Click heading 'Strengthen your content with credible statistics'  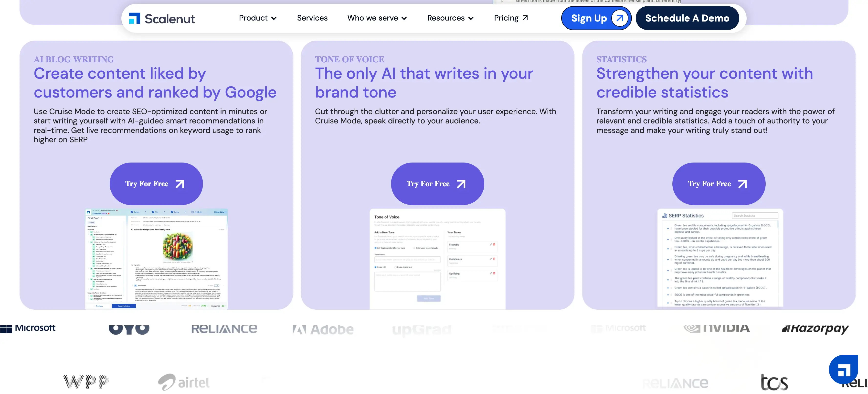click(705, 83)
